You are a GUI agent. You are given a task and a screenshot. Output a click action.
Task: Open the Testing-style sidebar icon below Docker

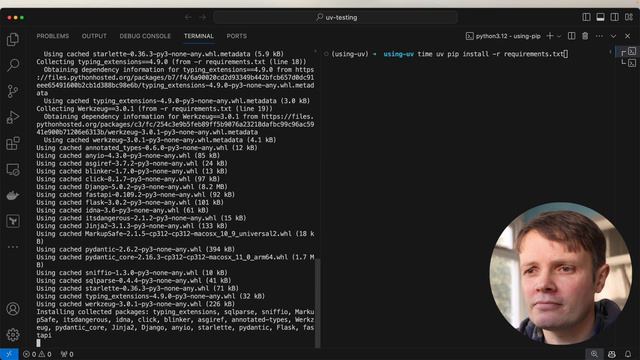click(13, 221)
